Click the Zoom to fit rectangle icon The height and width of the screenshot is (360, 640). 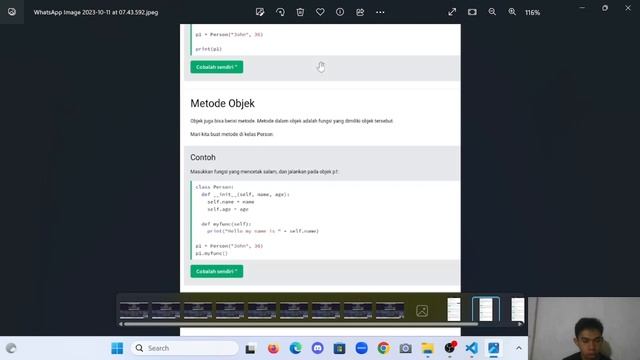[x=472, y=12]
